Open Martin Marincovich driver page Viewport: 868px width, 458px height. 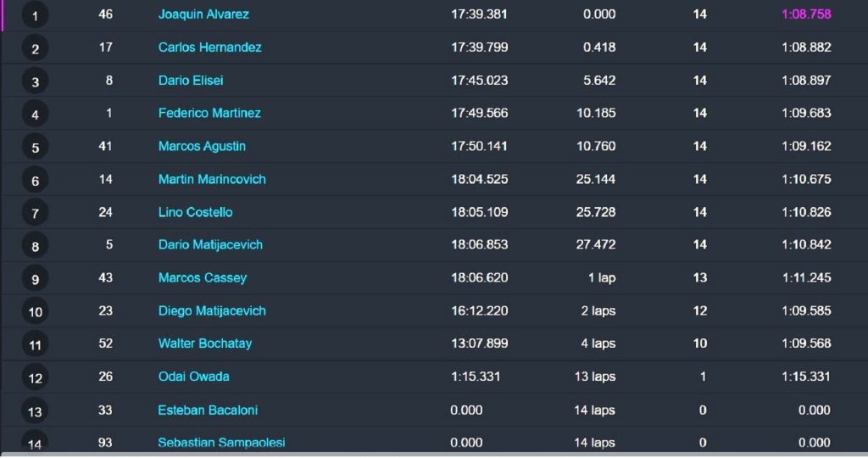tap(212, 179)
